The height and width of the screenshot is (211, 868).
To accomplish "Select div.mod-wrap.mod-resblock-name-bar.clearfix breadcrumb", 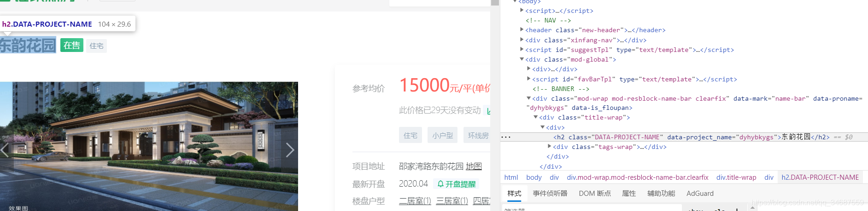I will click(x=638, y=177).
